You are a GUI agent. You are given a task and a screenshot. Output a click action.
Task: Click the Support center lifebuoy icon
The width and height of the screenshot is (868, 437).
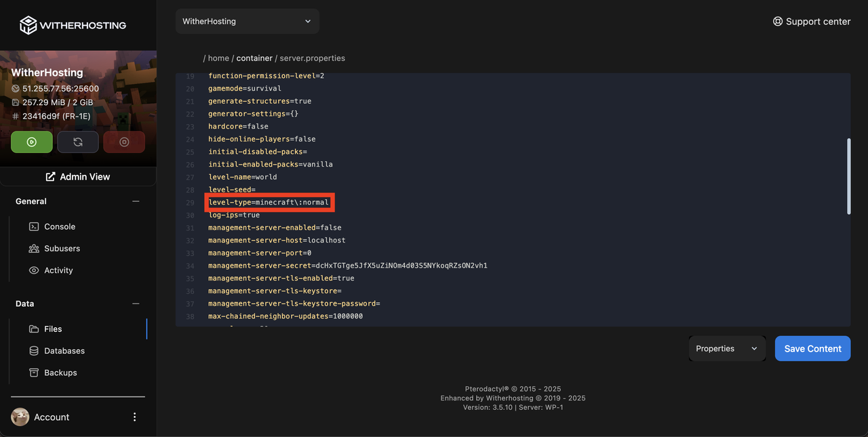(x=778, y=22)
